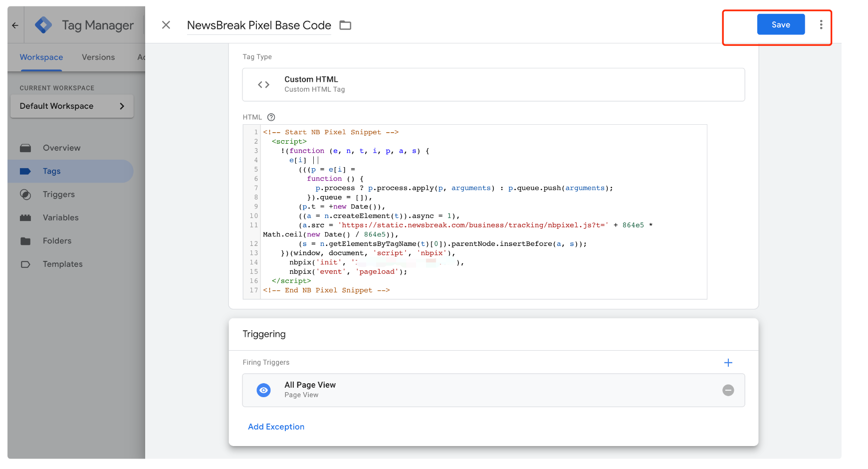Click the Tag Manager diamond logo
The height and width of the screenshot is (469, 868).
pos(43,25)
